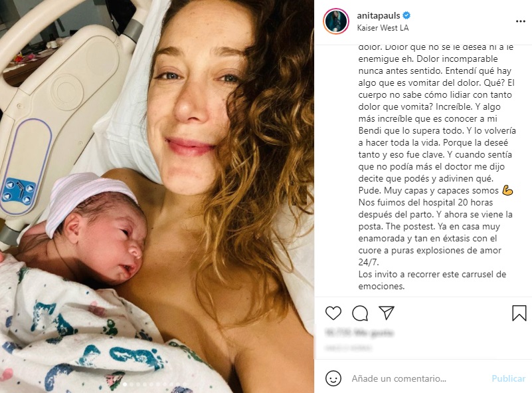The height and width of the screenshot is (393, 532).
Task: Share the post with the paper plane icon
Action: pos(386,313)
